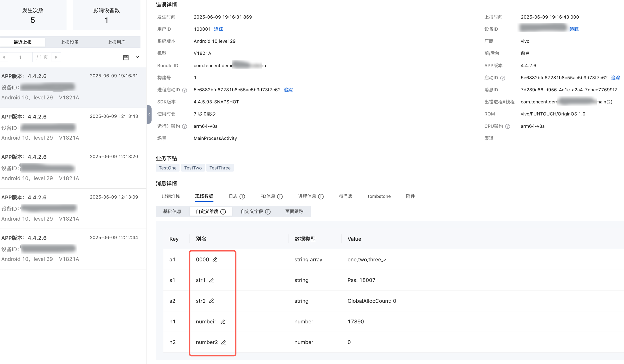
Task: Open the tombstone tab
Action: (x=379, y=196)
